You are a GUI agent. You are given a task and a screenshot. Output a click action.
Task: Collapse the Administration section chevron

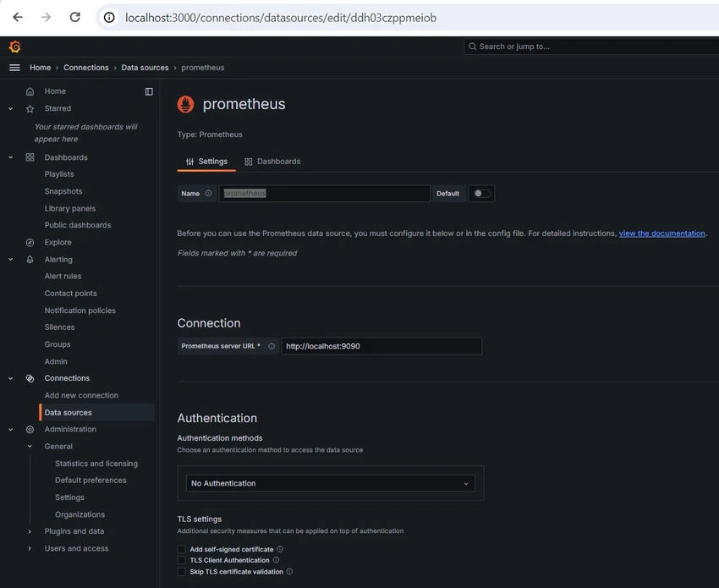click(x=10, y=429)
